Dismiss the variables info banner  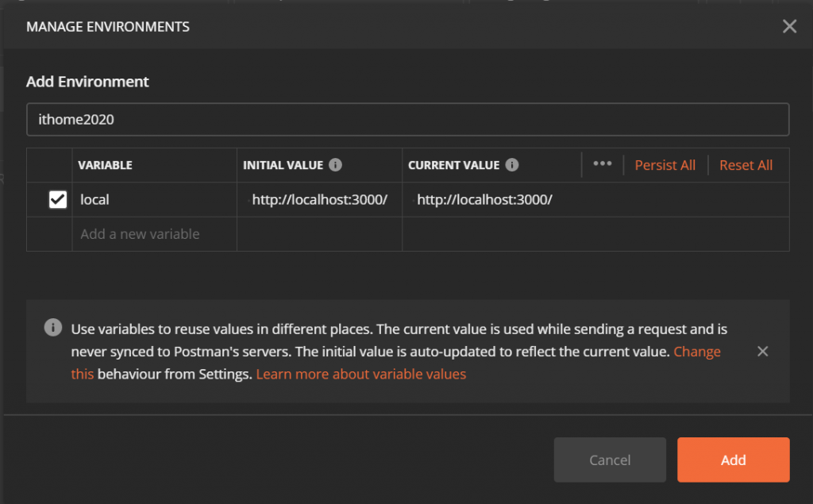tap(762, 351)
